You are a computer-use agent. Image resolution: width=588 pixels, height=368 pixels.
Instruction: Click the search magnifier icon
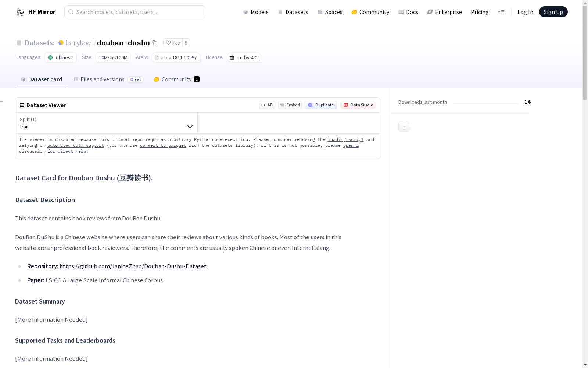(71, 12)
